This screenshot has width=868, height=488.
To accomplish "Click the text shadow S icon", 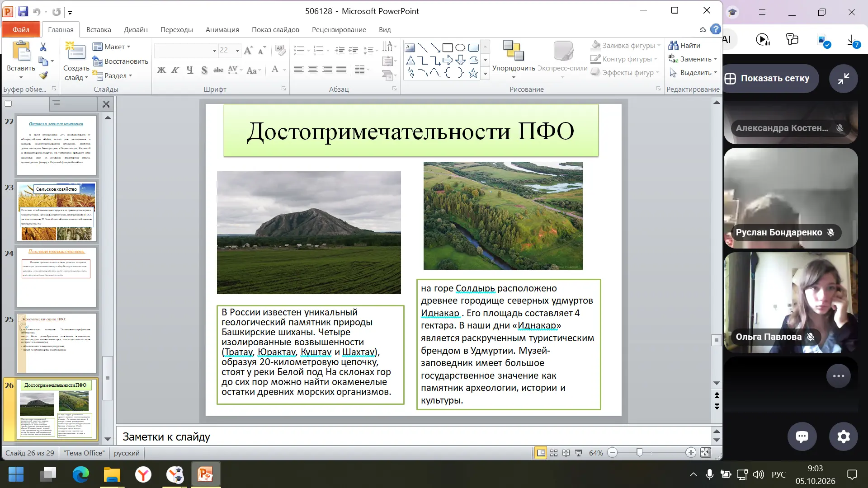I will tap(204, 70).
